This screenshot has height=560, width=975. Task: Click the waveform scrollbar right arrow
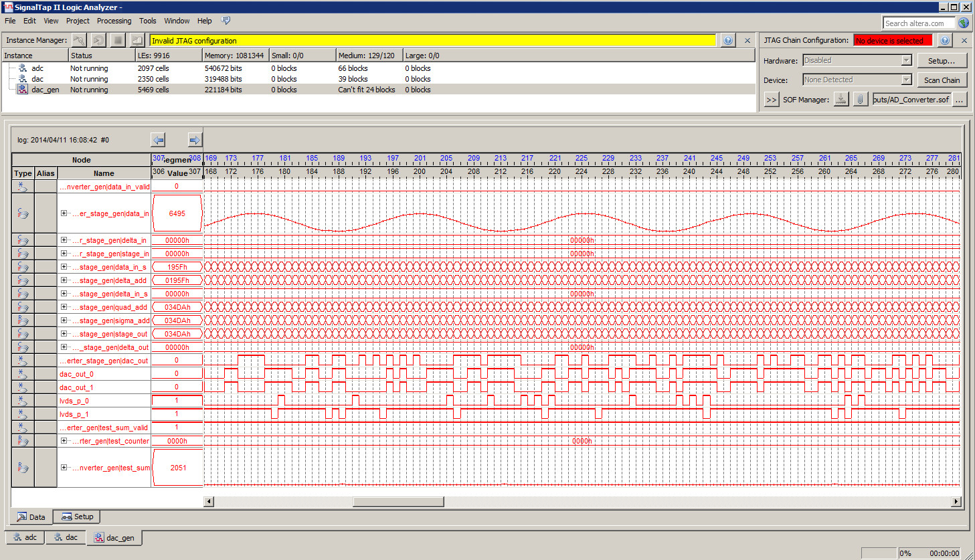coord(956,502)
